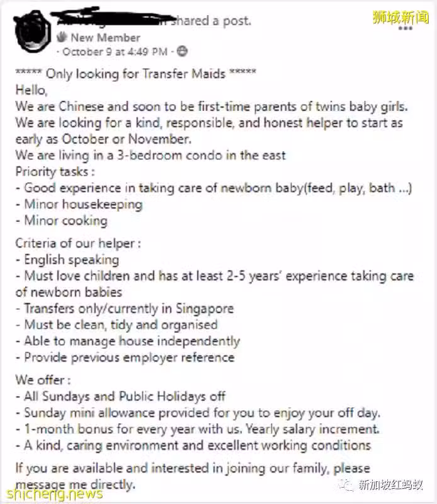Click the "Only looking for Transfer Maids" heading
Image resolution: width=437 pixels, height=504 pixels.
pos(135,74)
